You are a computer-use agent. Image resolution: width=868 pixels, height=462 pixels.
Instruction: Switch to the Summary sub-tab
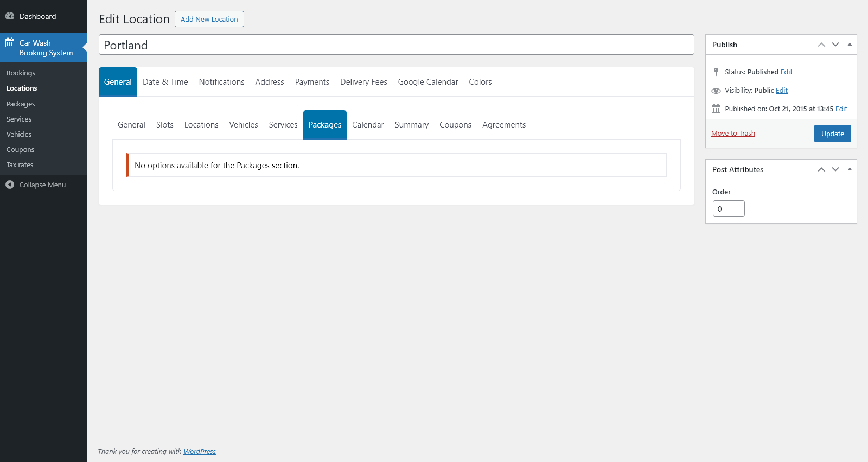(x=412, y=125)
